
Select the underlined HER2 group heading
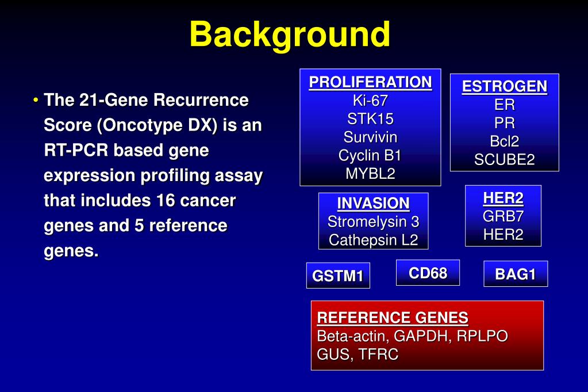pos(504,198)
